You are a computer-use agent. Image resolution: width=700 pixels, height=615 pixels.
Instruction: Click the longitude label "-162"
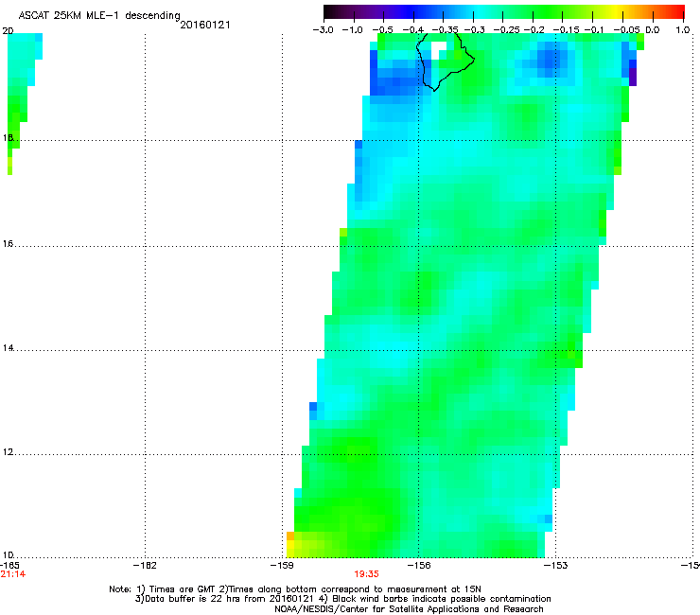(145, 566)
